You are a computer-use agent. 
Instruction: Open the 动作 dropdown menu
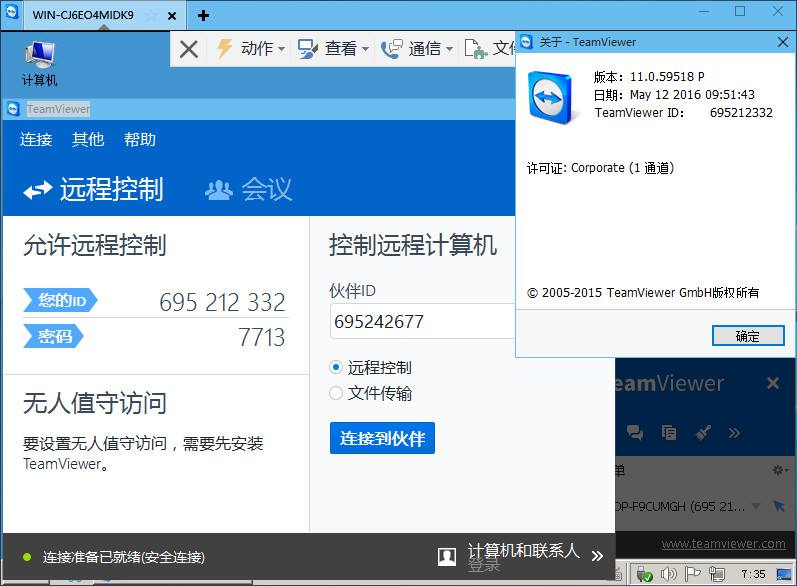[x=263, y=49]
